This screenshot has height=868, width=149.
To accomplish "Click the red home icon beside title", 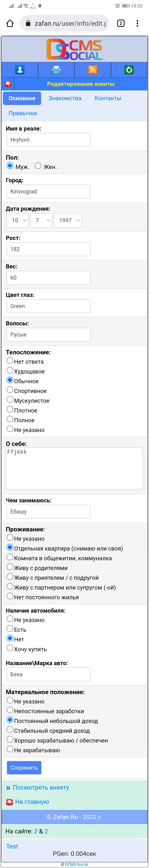I will [x=8, y=84].
